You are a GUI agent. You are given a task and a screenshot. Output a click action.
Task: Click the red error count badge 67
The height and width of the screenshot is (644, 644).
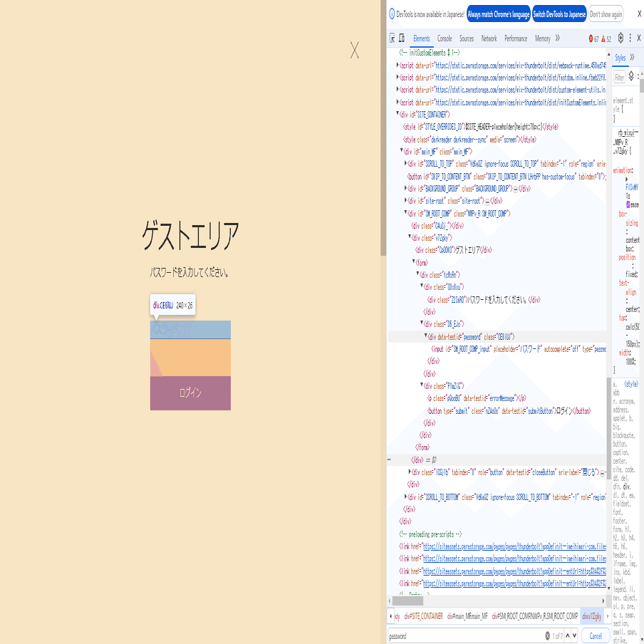(x=593, y=38)
